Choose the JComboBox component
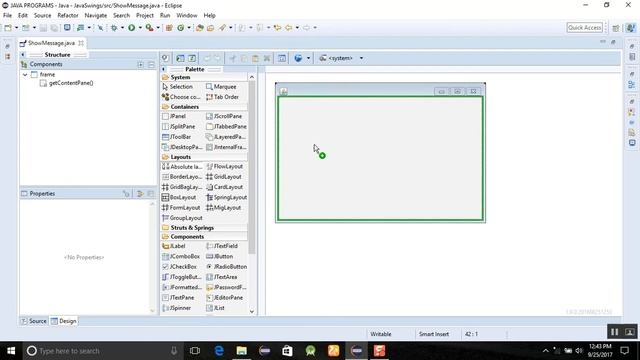This screenshot has height=360, width=640. pos(181,256)
